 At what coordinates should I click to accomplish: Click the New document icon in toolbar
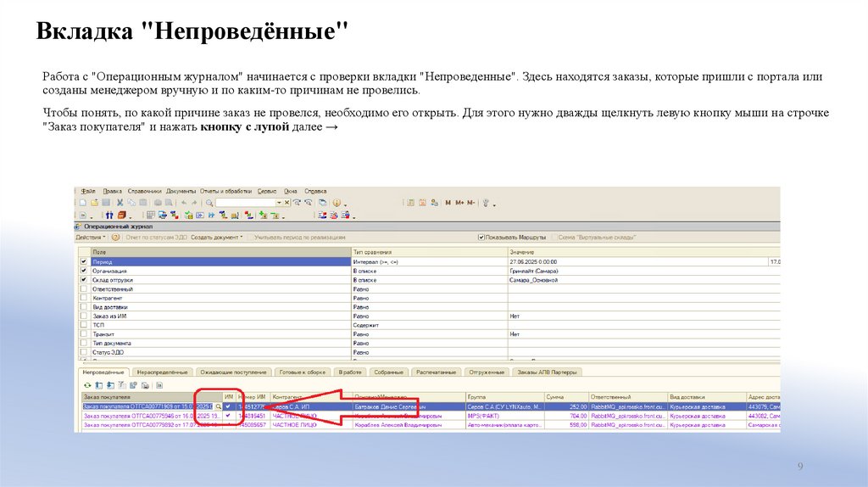click(x=83, y=203)
